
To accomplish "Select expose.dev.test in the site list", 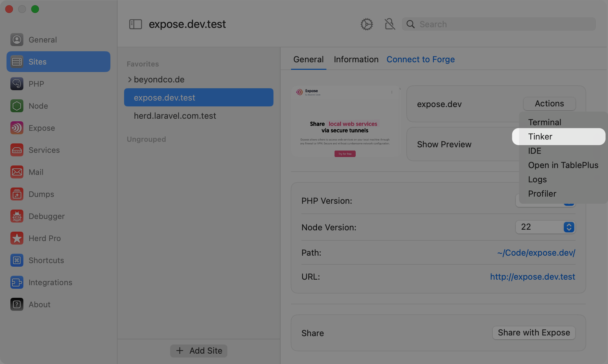I will click(x=199, y=97).
